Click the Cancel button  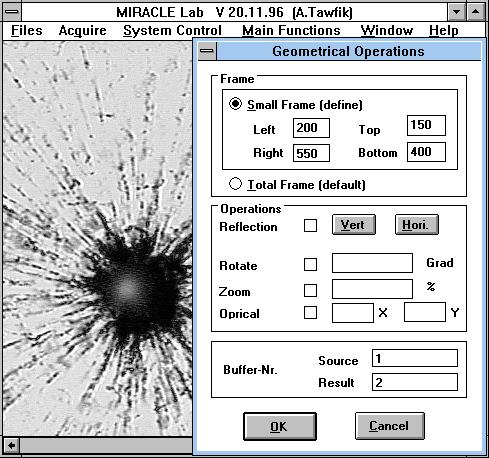[x=390, y=426]
